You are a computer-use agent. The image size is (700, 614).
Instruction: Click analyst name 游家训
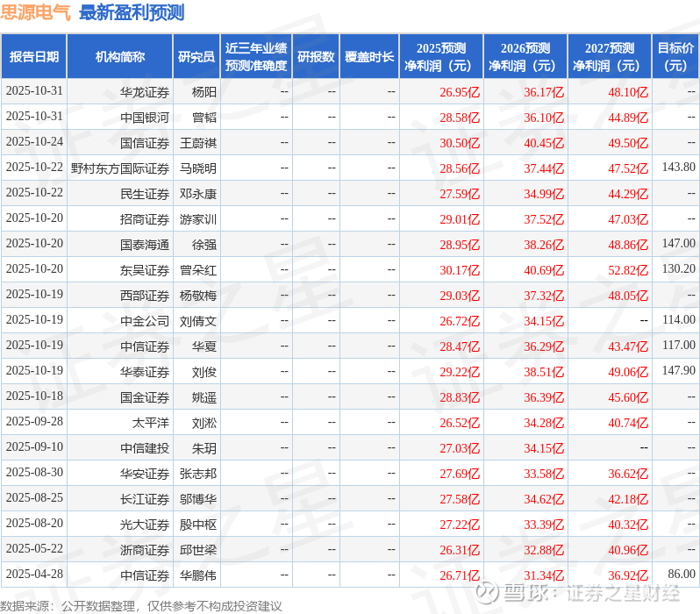pyautogui.click(x=198, y=219)
